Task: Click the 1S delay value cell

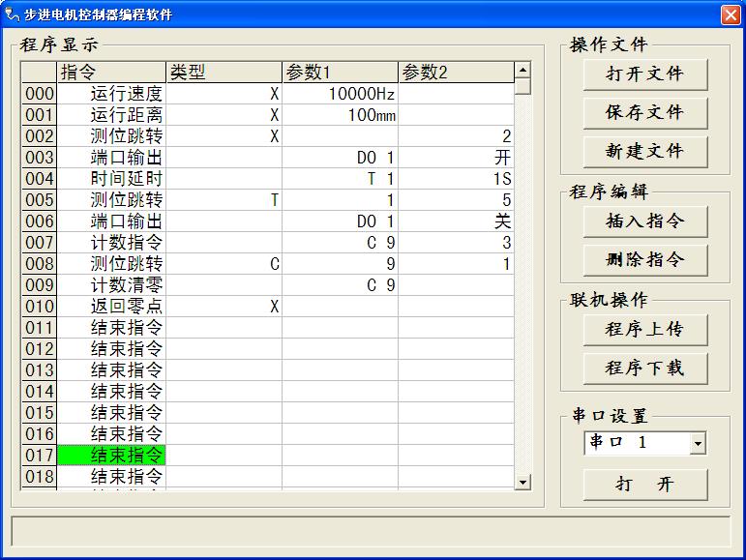Action: pyautogui.click(x=456, y=179)
